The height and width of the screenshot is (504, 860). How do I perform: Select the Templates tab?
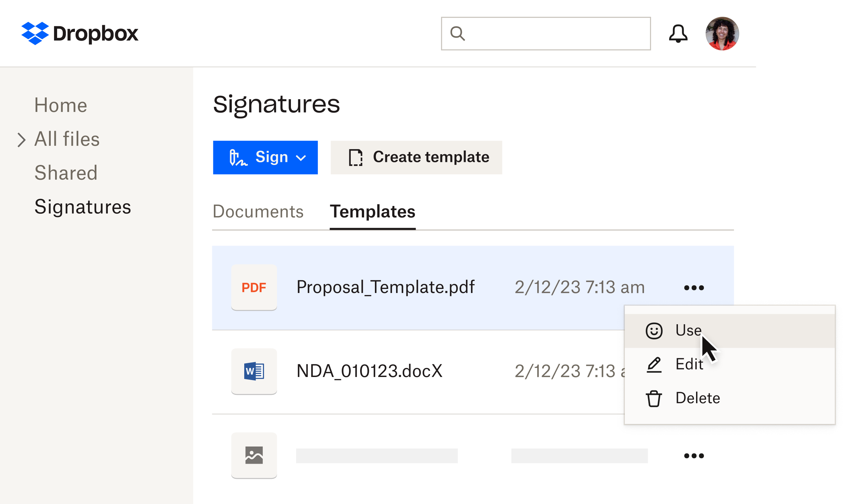373,212
